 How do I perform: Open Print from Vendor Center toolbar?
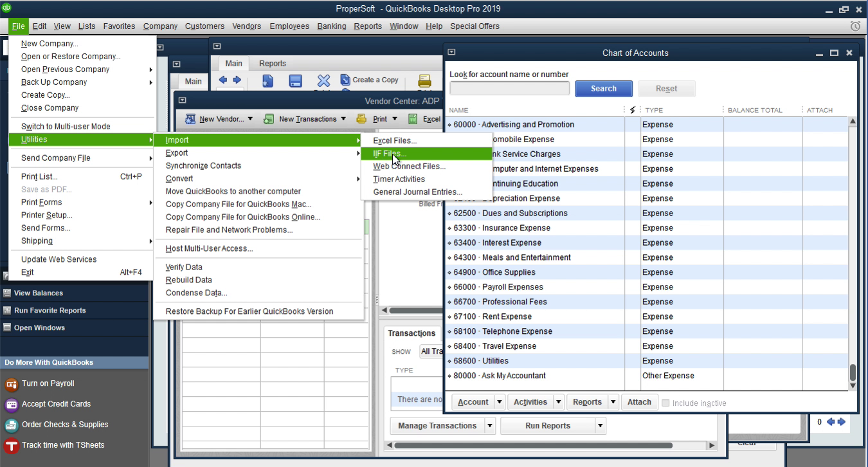pyautogui.click(x=377, y=119)
